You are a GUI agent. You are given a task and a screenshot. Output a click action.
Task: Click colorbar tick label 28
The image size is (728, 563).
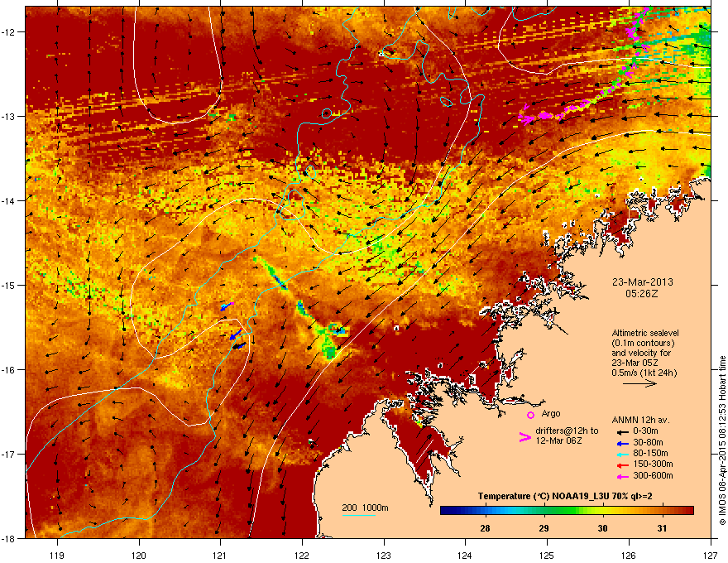[x=485, y=528]
